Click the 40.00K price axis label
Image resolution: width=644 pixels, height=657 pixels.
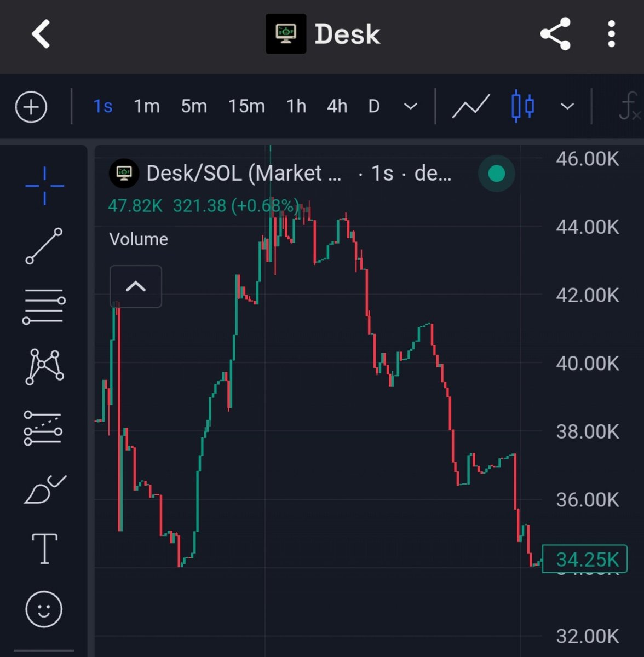pos(588,363)
